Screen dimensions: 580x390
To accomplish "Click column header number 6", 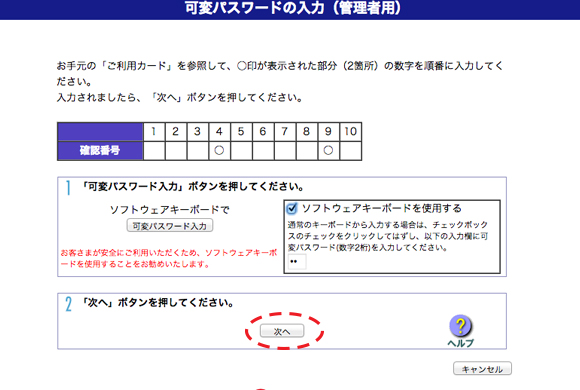I will tap(263, 131).
